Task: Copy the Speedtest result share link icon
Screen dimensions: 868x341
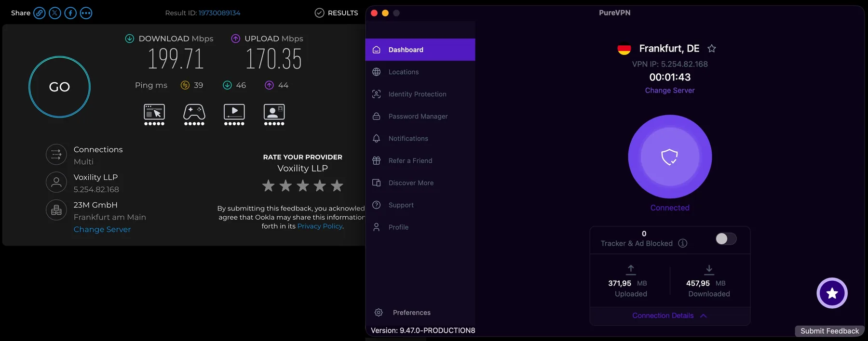Action: (40, 13)
